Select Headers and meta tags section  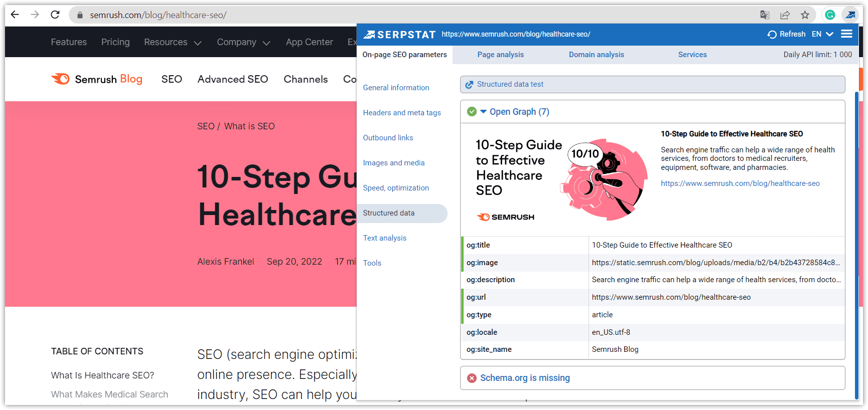402,113
